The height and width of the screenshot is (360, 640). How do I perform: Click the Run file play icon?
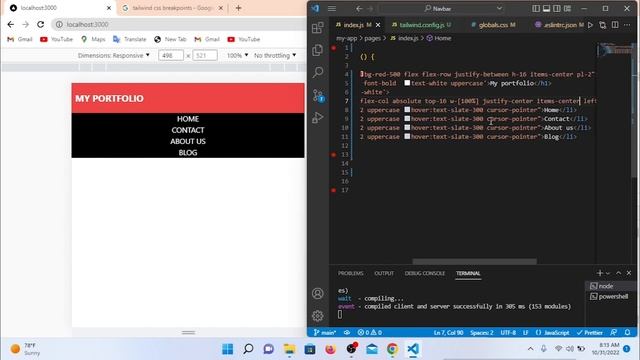(x=590, y=25)
